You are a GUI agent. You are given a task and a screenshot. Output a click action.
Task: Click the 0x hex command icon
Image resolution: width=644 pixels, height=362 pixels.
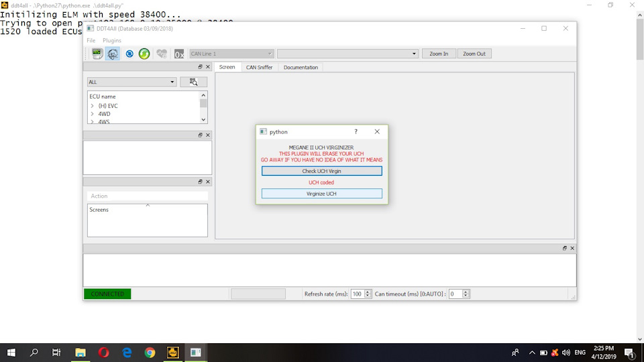tap(179, 54)
